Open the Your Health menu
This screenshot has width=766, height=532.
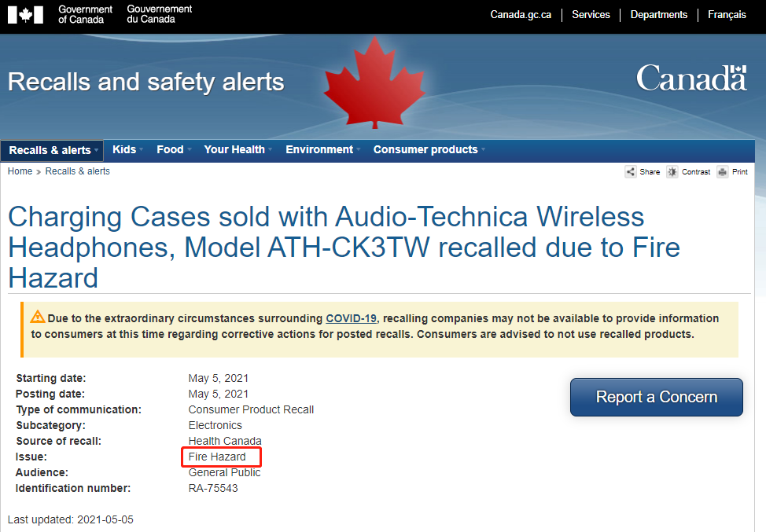click(x=238, y=150)
